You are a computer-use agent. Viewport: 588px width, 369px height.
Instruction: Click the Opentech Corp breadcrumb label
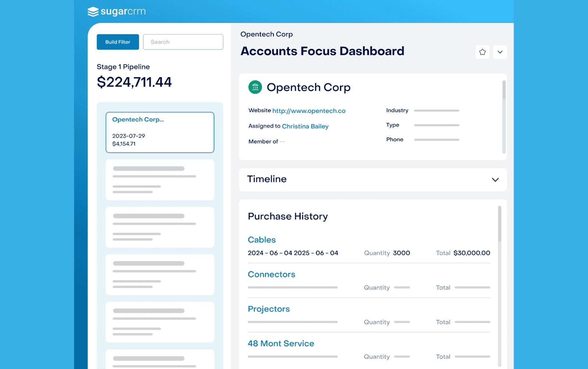266,34
